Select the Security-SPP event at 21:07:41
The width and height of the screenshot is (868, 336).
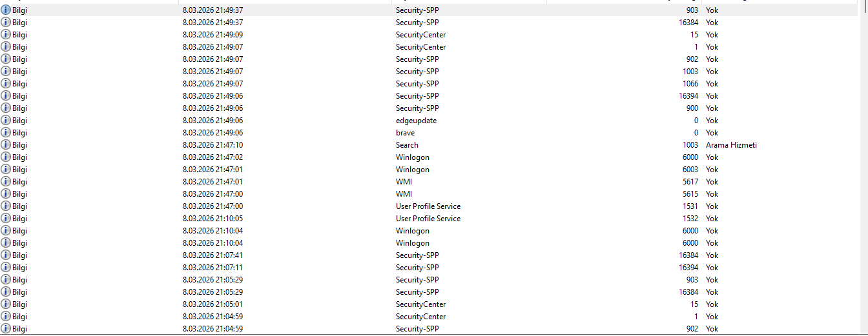[x=429, y=255]
